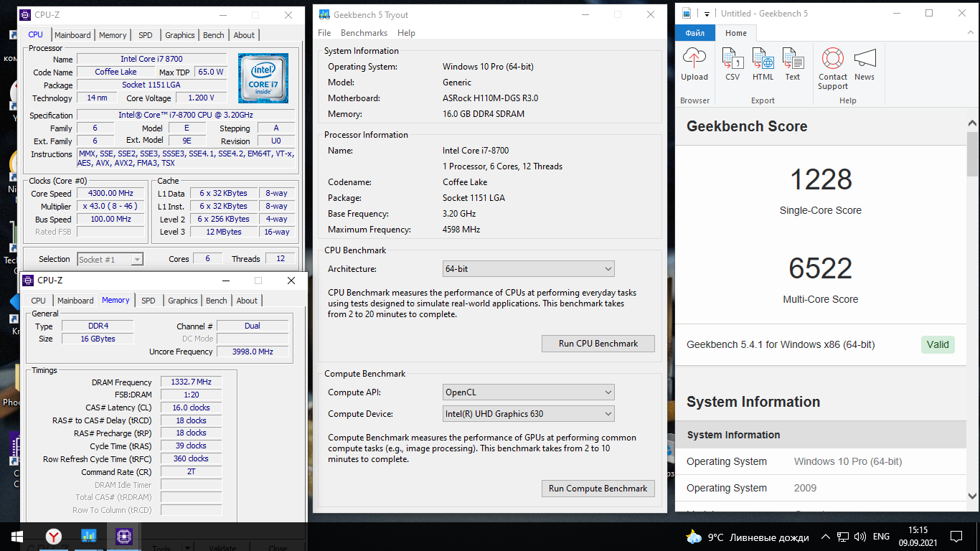Viewport: 980px width, 551px height.
Task: Open the Selection Socket #1 dropdown
Action: click(110, 259)
